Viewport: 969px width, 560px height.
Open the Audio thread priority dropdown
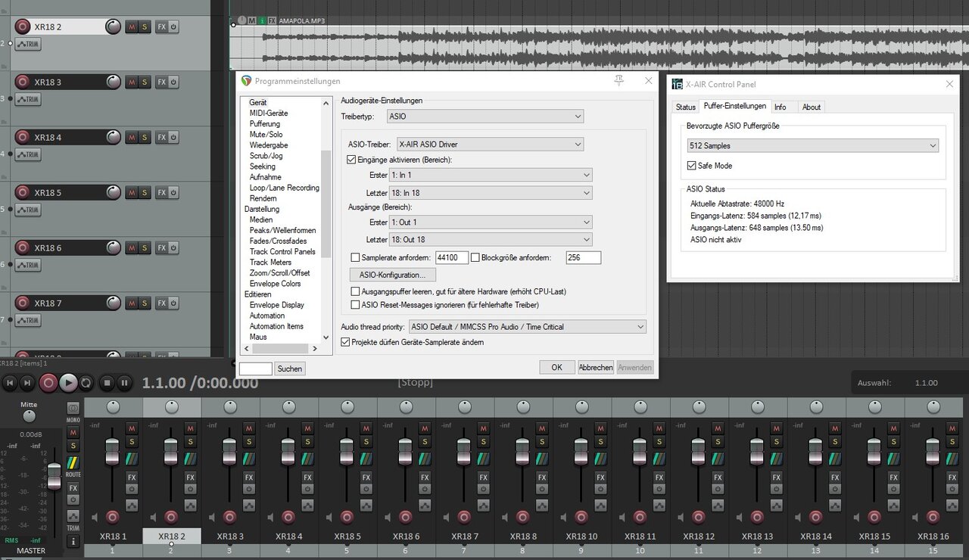[x=527, y=327]
